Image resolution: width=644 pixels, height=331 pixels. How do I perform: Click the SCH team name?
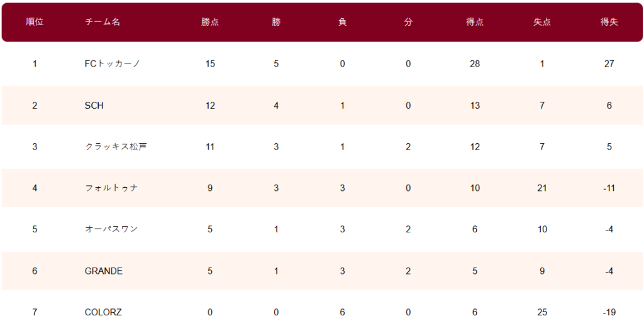coord(94,106)
